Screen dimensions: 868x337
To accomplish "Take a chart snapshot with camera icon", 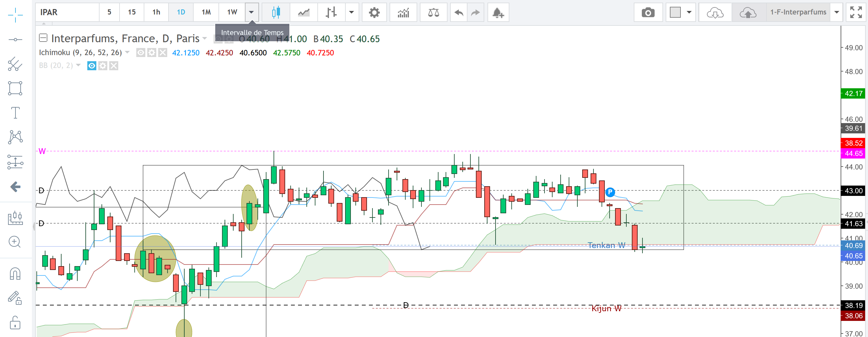I will 648,13.
